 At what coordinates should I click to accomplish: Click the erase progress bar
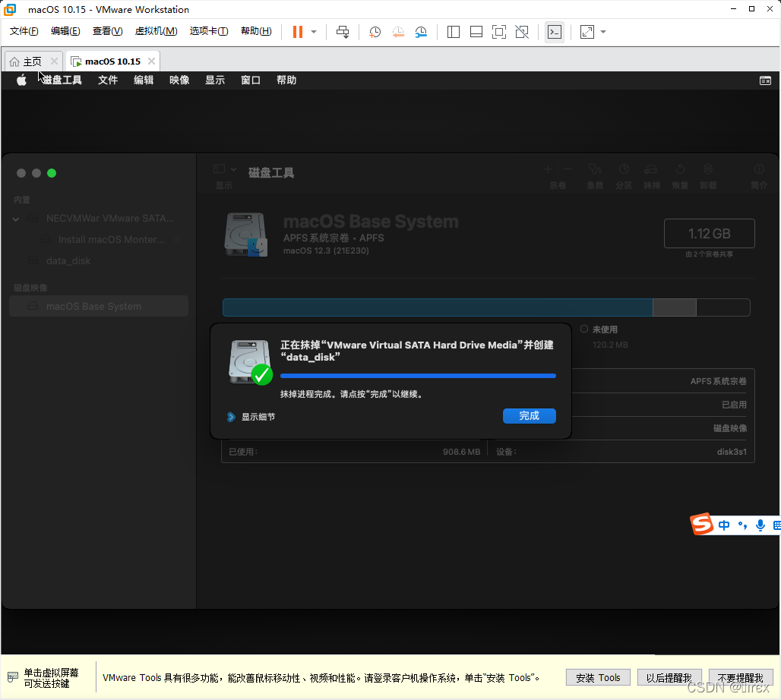(x=418, y=376)
